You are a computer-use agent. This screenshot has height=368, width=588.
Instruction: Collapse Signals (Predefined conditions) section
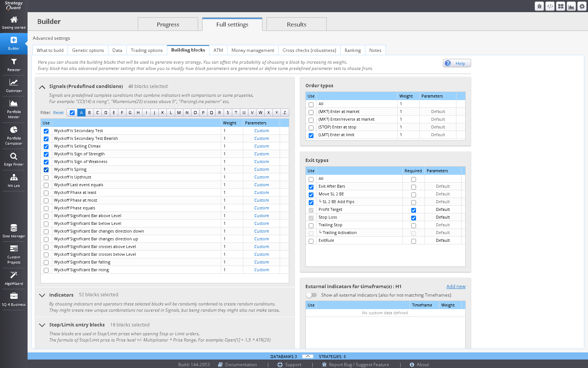point(42,87)
